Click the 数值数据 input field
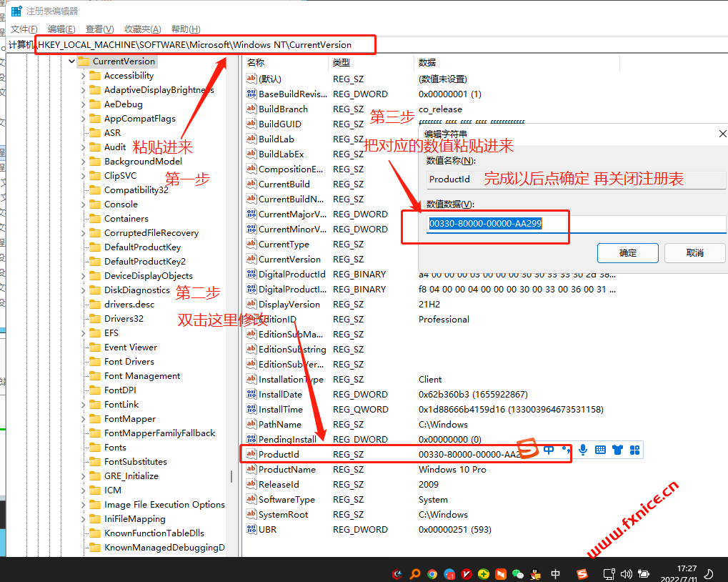 coord(576,224)
